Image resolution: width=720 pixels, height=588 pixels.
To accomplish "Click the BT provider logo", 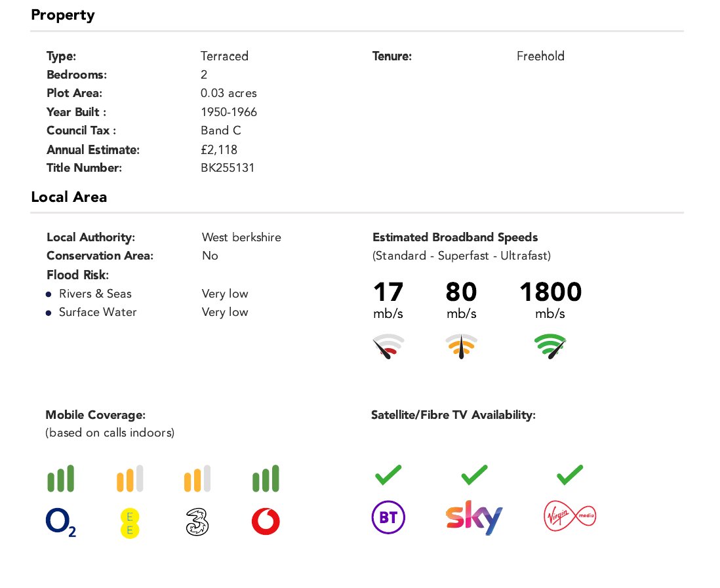I will (x=388, y=517).
